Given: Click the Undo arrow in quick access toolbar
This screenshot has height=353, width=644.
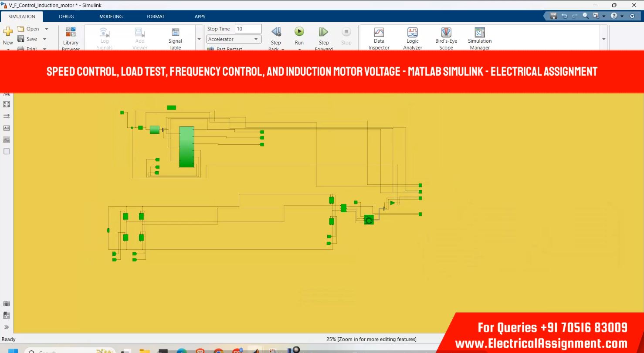Looking at the screenshot, I should pyautogui.click(x=564, y=16).
